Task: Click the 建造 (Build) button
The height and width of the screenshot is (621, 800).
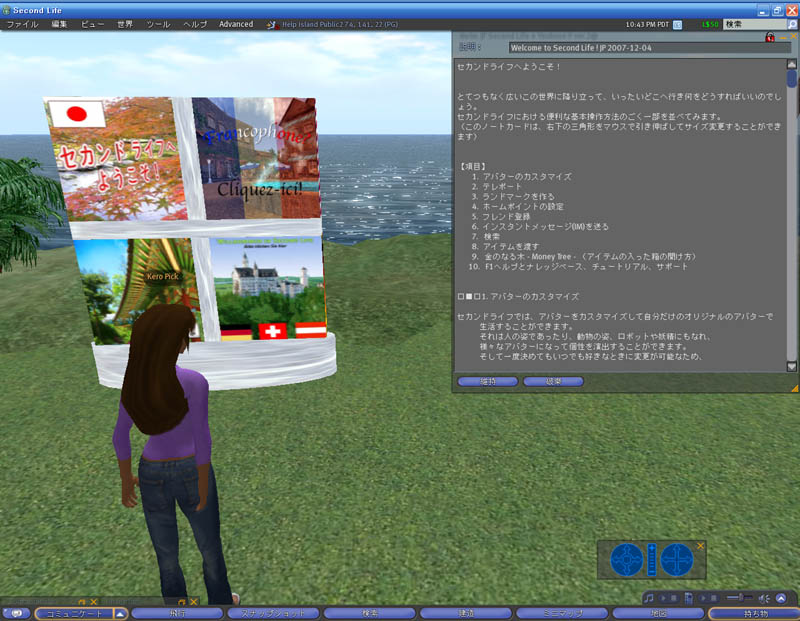Action: (466, 614)
